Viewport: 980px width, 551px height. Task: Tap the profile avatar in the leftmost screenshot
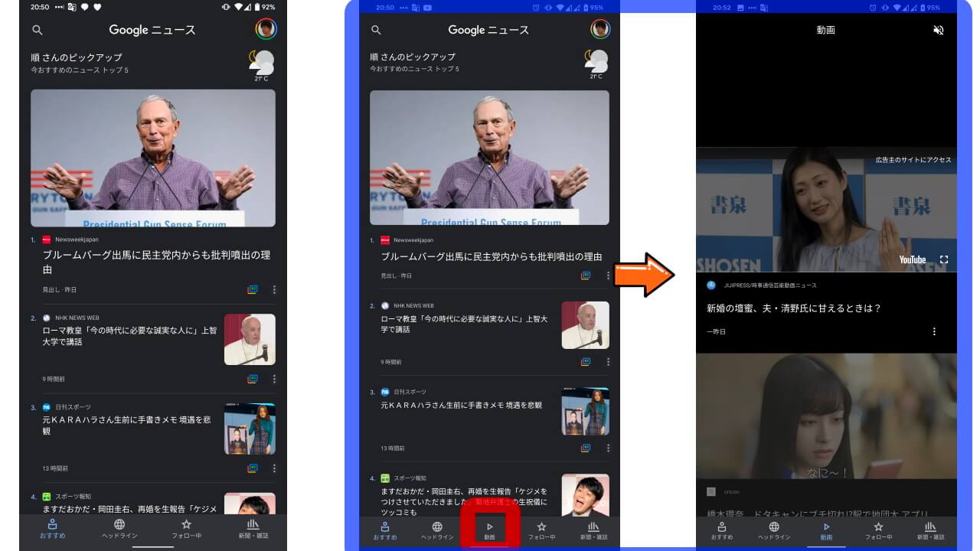266,29
